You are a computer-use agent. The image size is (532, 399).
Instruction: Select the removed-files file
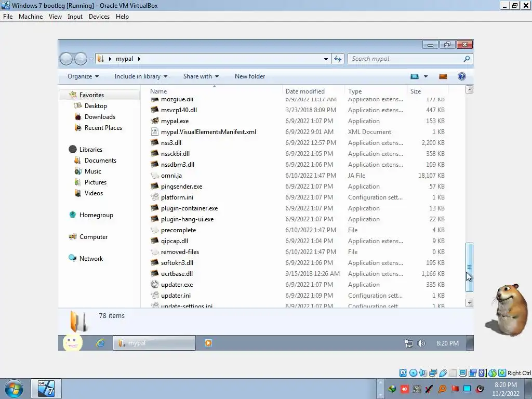pyautogui.click(x=180, y=252)
